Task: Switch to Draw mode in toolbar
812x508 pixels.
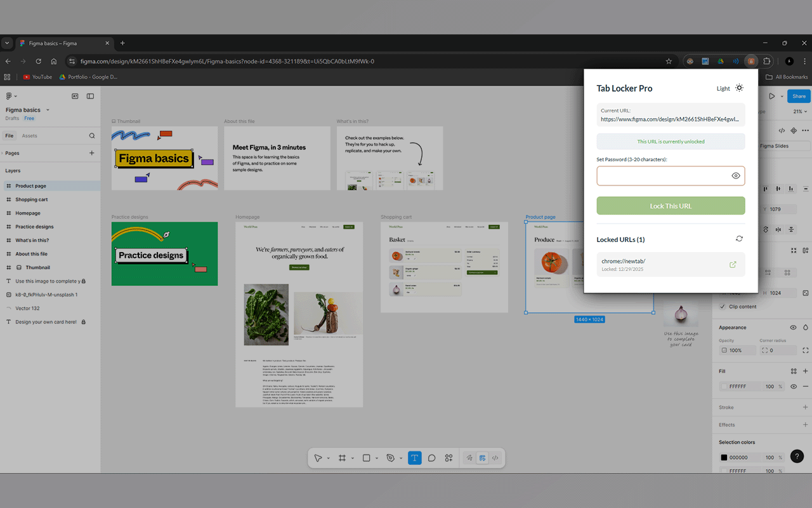Action: point(469,458)
